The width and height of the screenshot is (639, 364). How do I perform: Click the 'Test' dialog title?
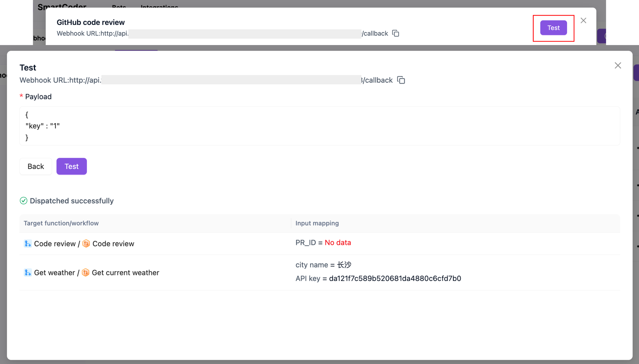tap(28, 68)
